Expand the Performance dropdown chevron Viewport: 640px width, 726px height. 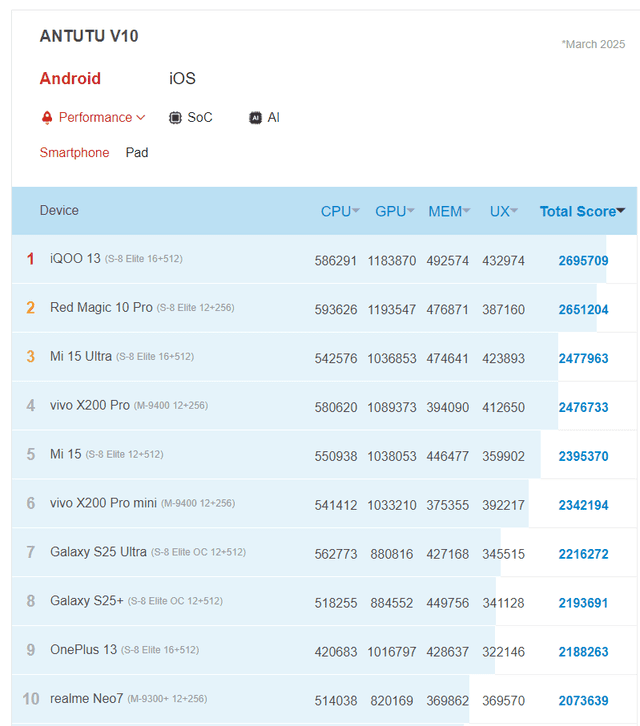coord(141,118)
